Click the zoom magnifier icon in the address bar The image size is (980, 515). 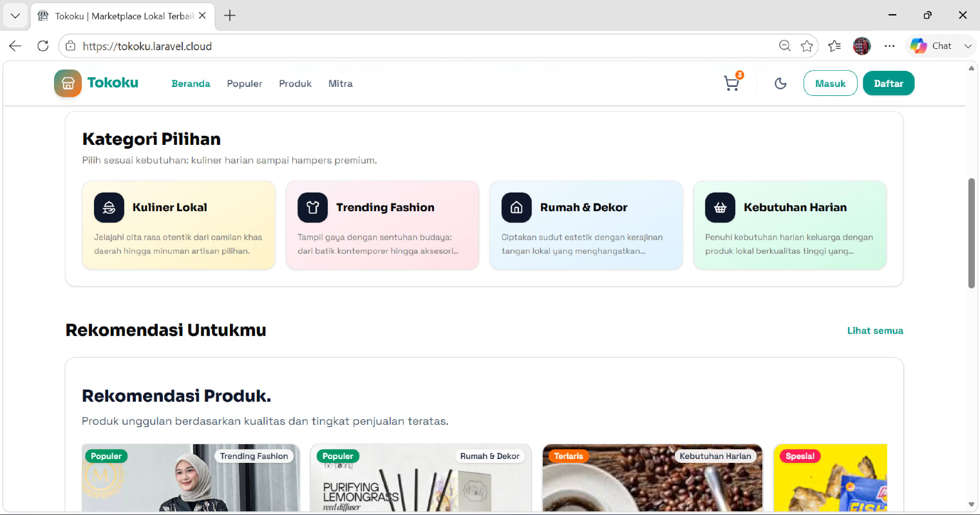pyautogui.click(x=784, y=46)
